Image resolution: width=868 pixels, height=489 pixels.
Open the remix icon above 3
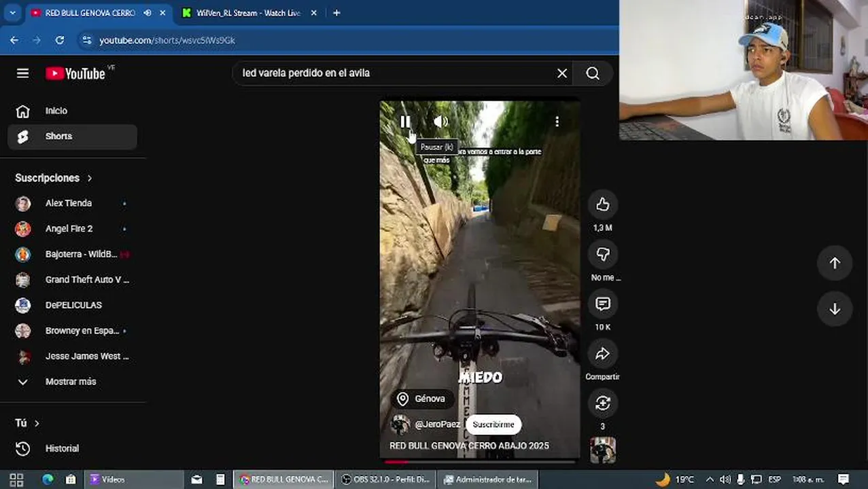(x=603, y=403)
